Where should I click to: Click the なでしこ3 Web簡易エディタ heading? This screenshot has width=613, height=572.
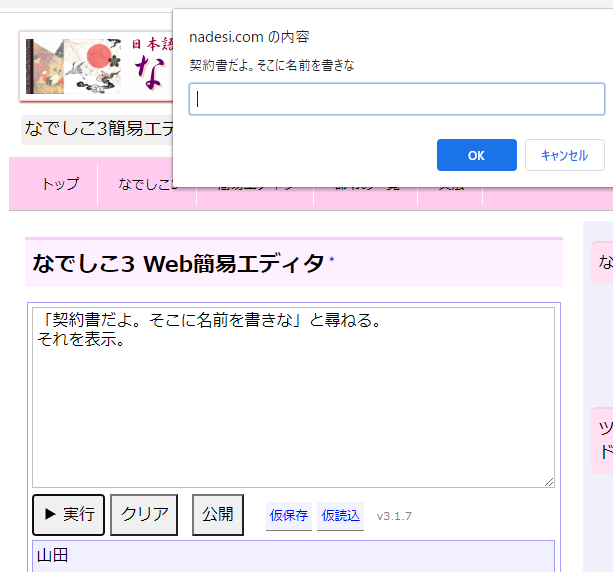point(178,264)
